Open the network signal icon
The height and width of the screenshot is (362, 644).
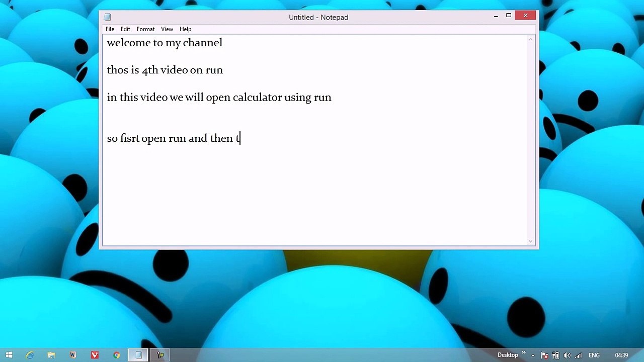pos(579,355)
